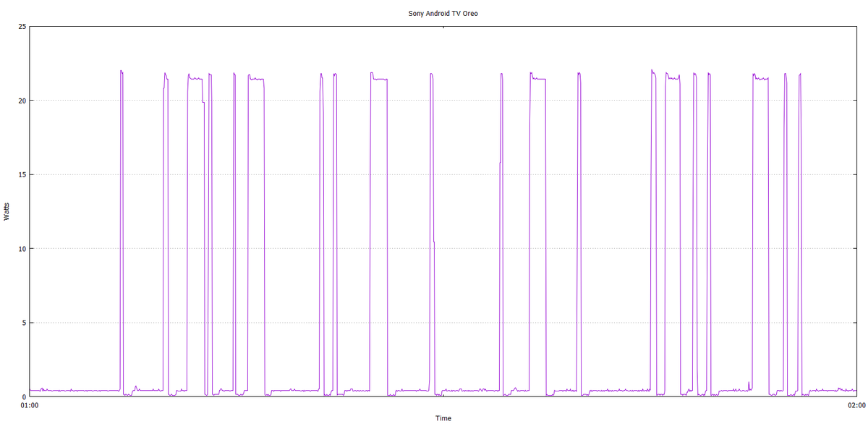The width and height of the screenshot is (868, 424).
Task: Select the 10 tick label on y-axis
Action: pyautogui.click(x=22, y=249)
